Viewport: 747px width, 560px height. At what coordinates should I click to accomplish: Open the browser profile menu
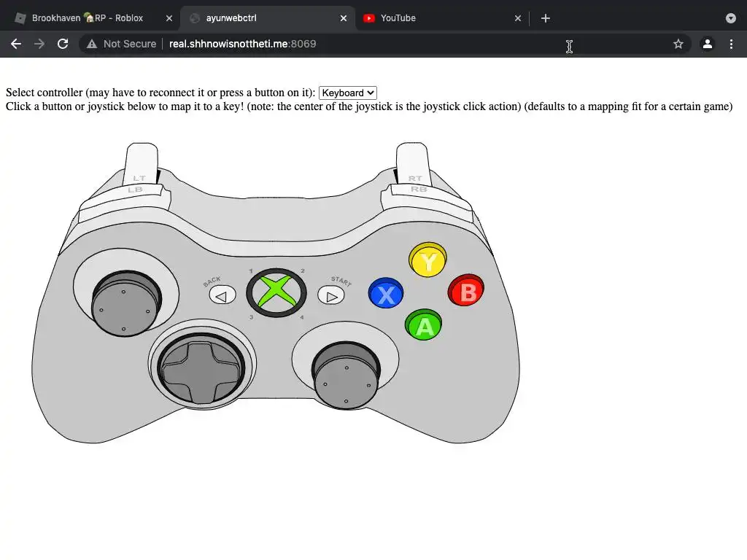[x=708, y=44]
